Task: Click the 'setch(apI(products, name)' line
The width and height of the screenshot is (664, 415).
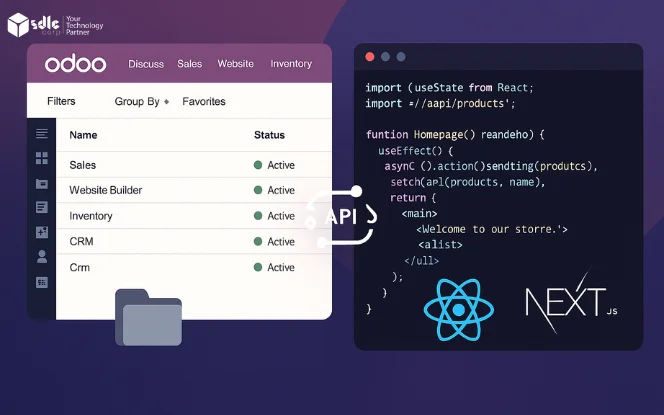Action: click(468, 182)
